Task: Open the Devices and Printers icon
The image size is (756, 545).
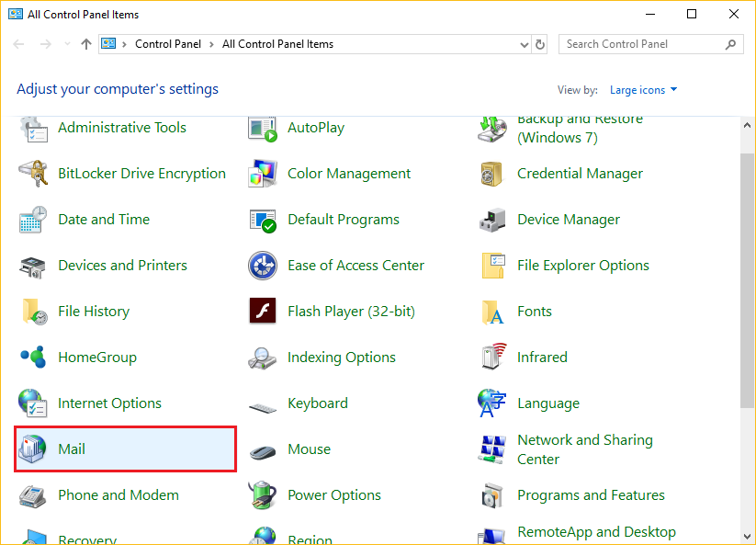Action: (33, 267)
